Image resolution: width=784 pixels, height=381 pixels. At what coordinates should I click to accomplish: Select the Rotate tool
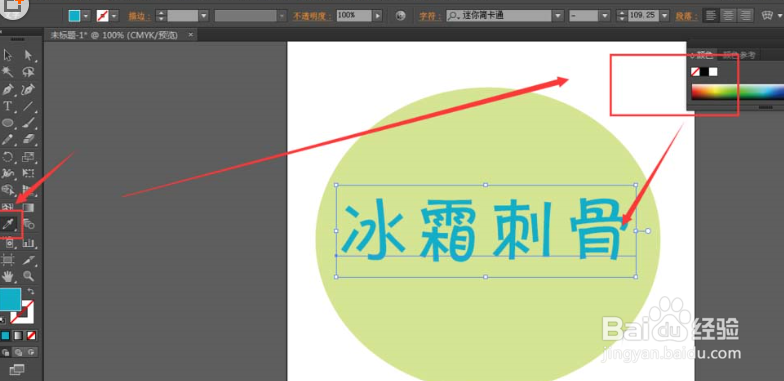(8, 156)
